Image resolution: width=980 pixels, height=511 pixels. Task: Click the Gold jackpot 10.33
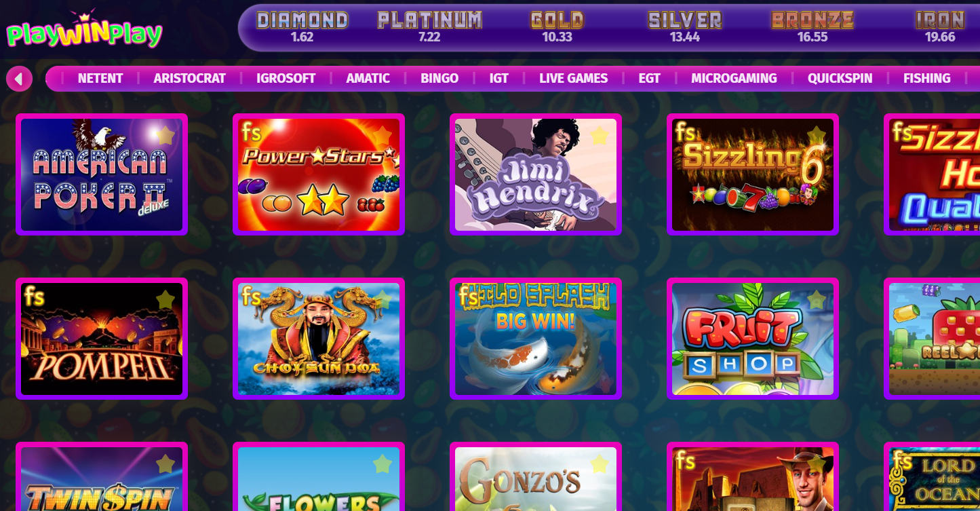pyautogui.click(x=557, y=37)
